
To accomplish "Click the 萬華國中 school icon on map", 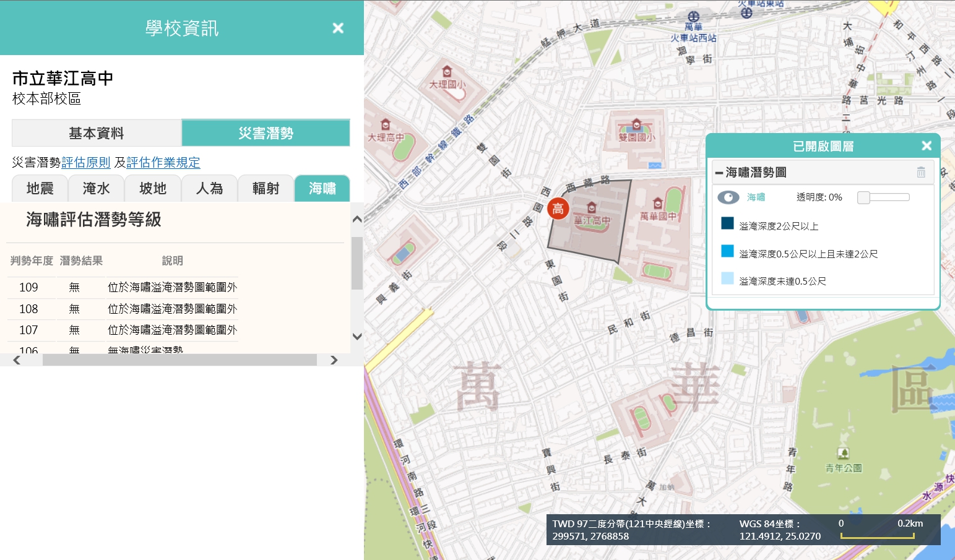I will click(658, 204).
